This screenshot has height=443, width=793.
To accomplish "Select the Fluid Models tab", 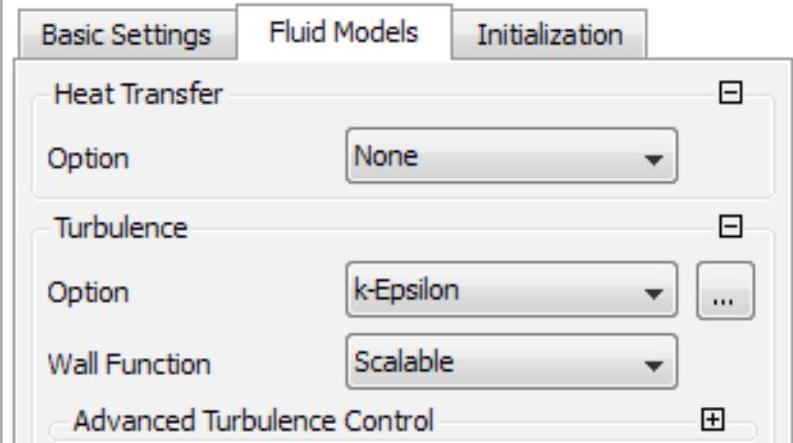I will click(x=344, y=33).
